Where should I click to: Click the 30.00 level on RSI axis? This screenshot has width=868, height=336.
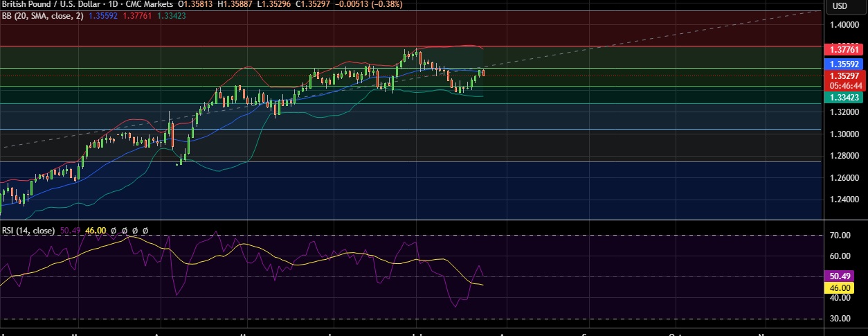840,319
